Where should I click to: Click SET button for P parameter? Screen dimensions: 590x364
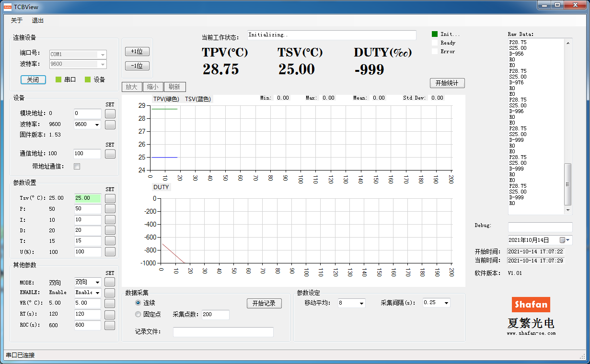click(x=110, y=209)
